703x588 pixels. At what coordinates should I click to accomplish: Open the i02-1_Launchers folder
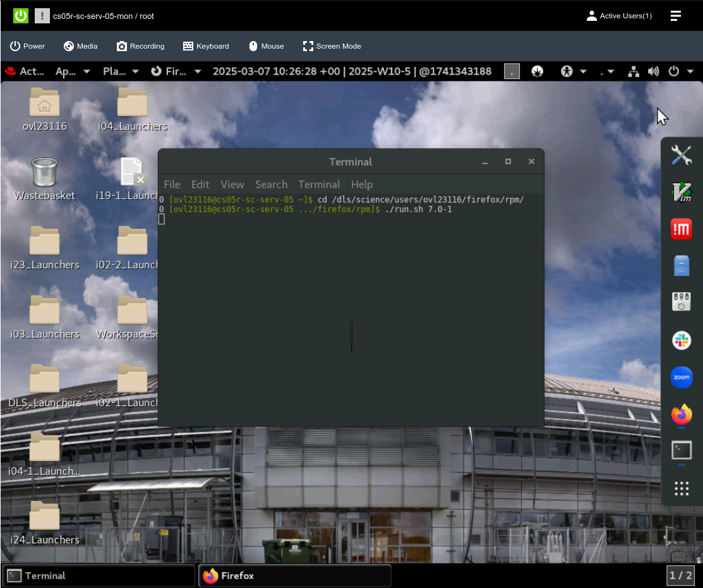128,386
